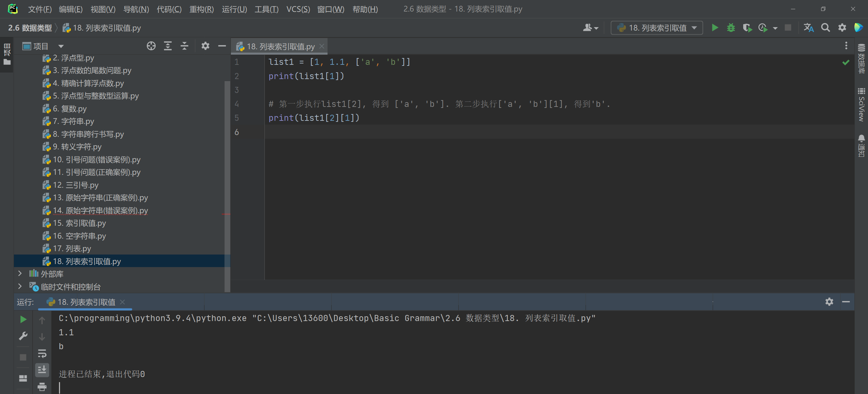
Task: Click breadcrumb 18. 列表索引取值.py
Action: pyautogui.click(x=102, y=28)
